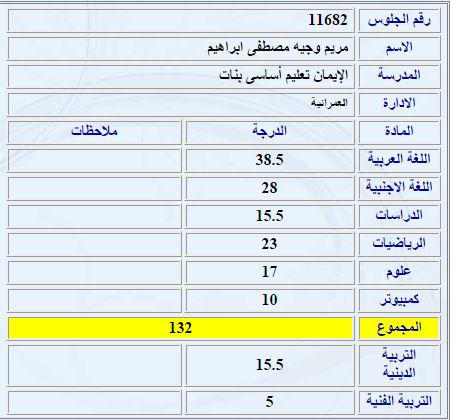Click the رقم الجلوس label

point(399,21)
